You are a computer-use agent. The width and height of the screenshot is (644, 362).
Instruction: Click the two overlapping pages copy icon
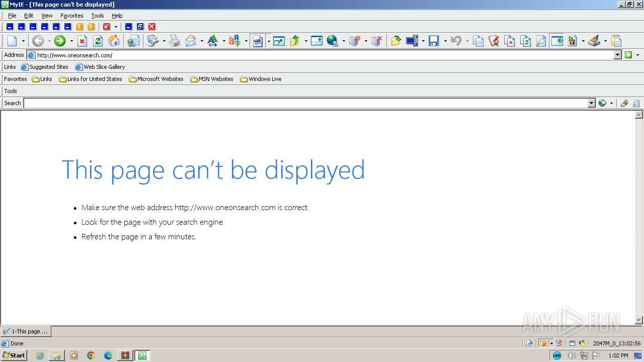pos(478,41)
